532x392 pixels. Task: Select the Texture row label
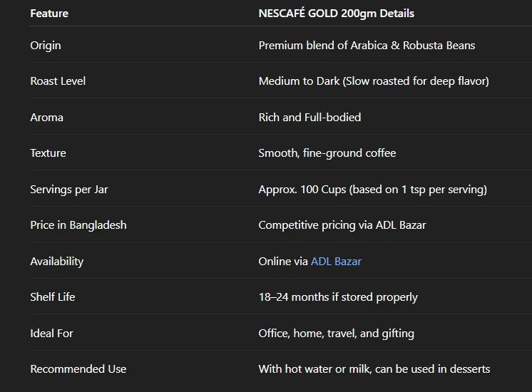48,153
